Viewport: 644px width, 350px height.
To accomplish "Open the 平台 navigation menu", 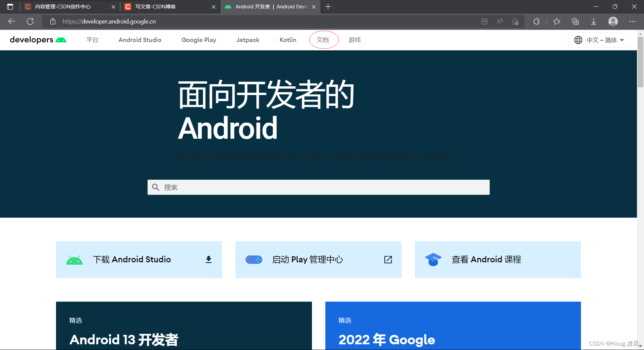I will [x=92, y=40].
